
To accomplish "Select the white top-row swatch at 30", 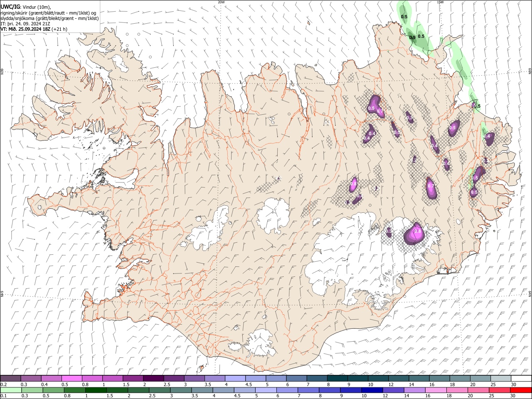I will click(x=521, y=378).
